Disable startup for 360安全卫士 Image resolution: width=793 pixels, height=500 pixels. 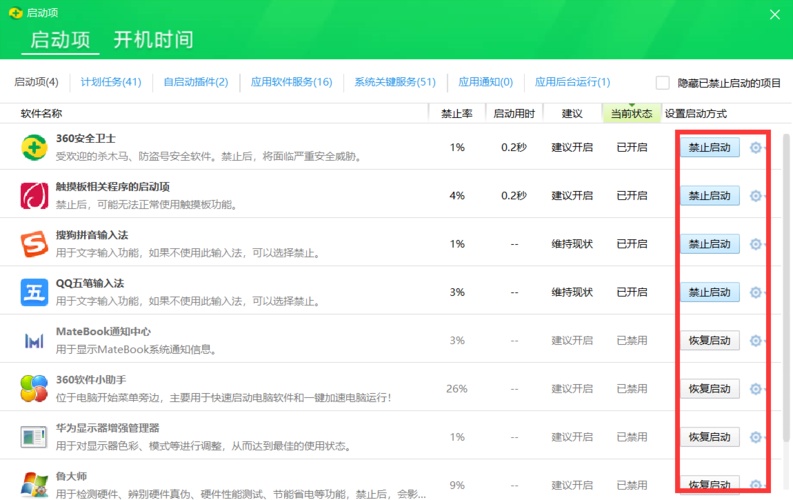point(710,148)
